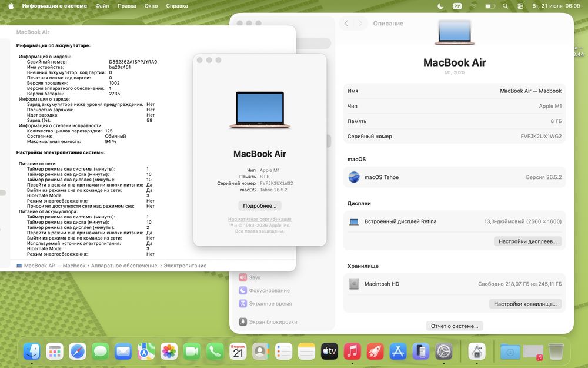Open the Downloads folder in the Dock
Image resolution: width=588 pixels, height=368 pixels.
510,352
